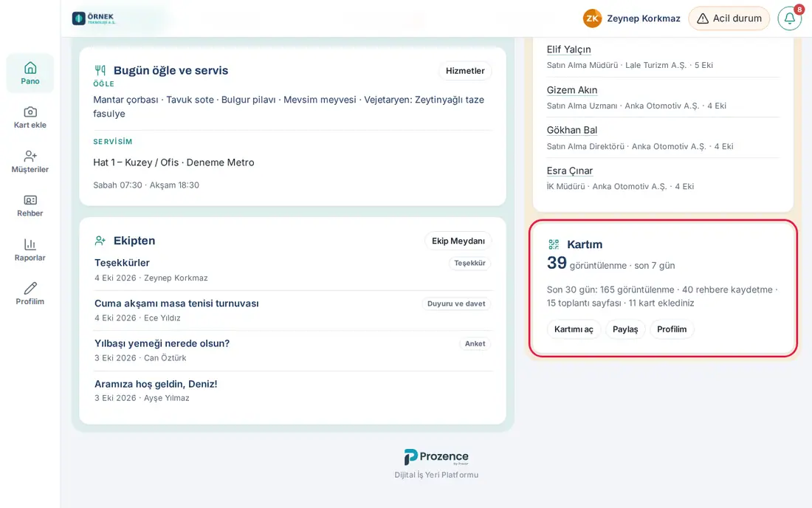Click the Zeynep Korkmaz username in header
Screen dimensions: 812x508
pyautogui.click(x=644, y=18)
